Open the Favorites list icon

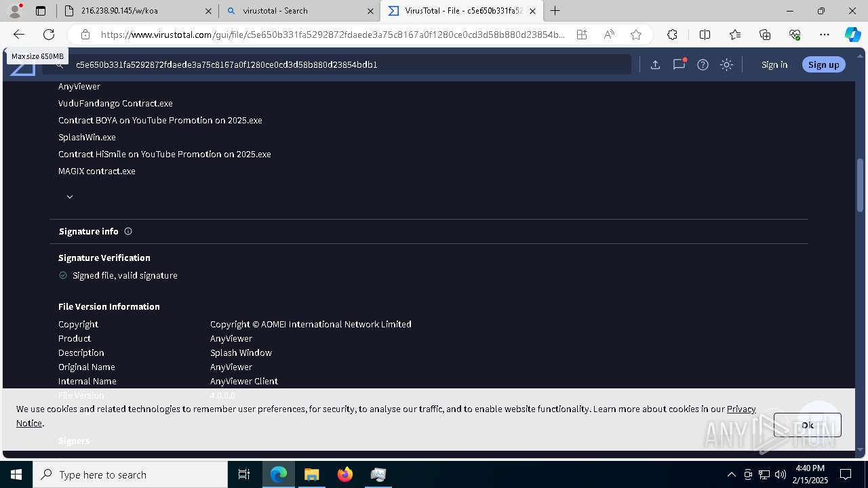[735, 35]
